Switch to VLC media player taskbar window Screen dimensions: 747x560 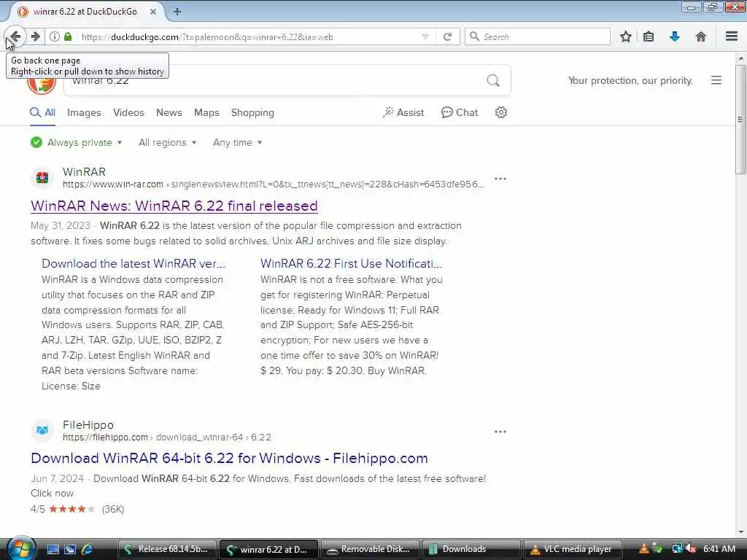[x=572, y=549]
